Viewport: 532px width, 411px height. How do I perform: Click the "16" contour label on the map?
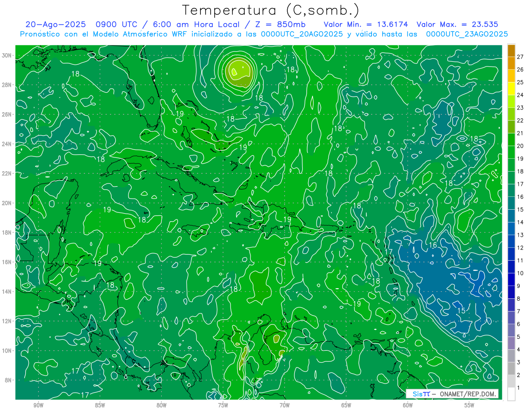[433, 245]
